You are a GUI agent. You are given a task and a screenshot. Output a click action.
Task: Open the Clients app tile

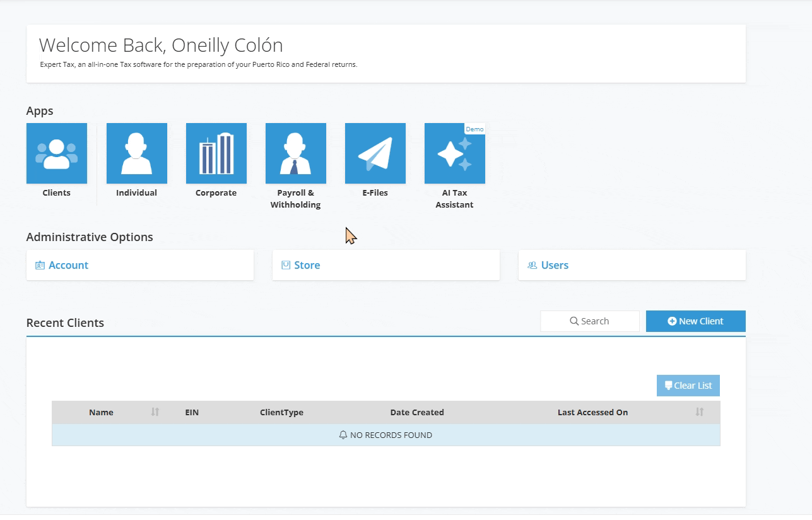coord(57,153)
